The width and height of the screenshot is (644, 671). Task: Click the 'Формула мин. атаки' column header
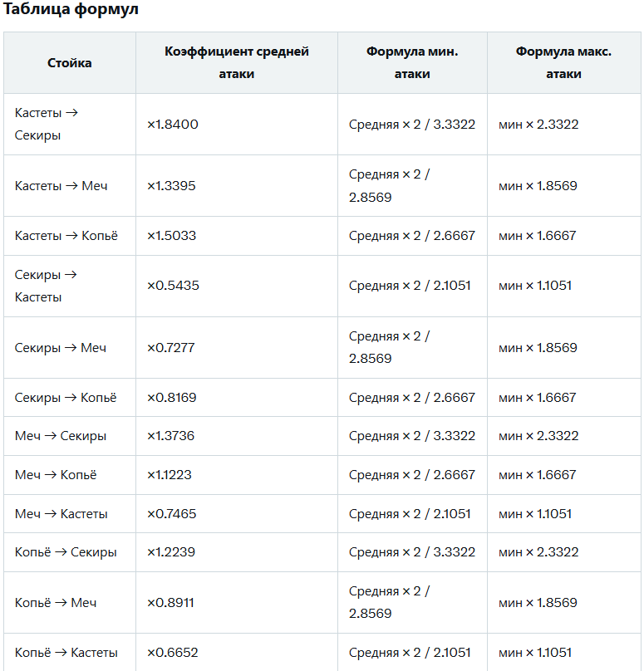tap(412, 63)
